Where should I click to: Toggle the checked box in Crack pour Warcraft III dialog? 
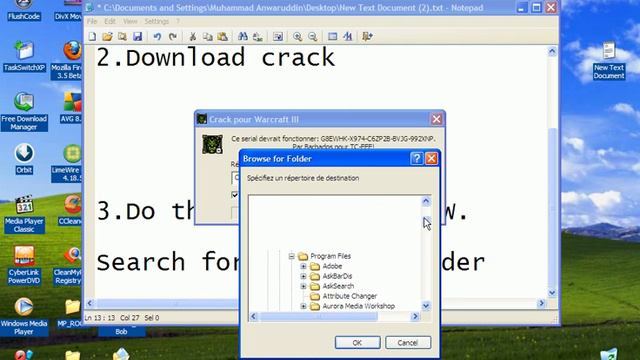(235, 195)
